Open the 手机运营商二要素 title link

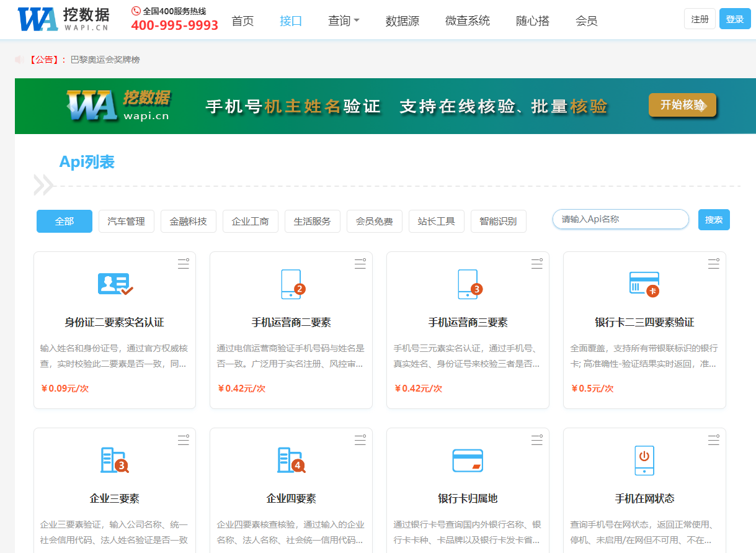[291, 323]
